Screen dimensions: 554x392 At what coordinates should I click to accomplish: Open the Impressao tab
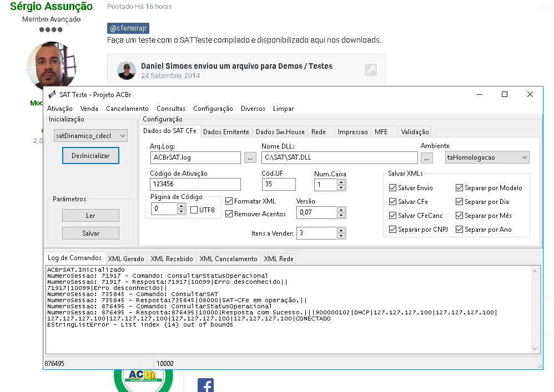coord(352,132)
